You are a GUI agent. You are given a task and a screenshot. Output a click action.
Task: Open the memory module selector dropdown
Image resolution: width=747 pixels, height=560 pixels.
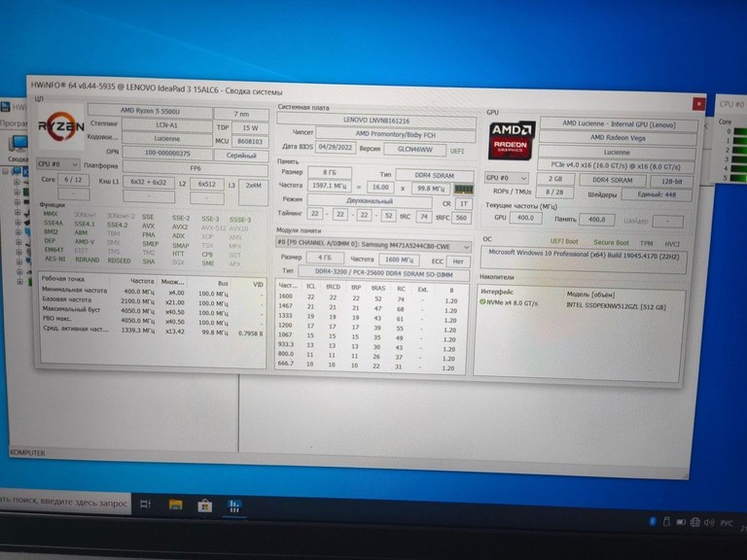[373, 246]
